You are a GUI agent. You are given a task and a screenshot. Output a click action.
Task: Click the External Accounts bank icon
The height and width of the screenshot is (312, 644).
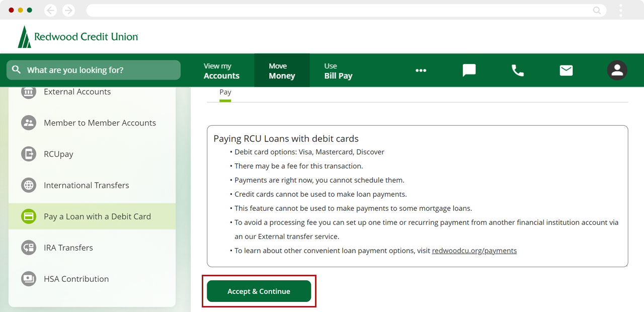pyautogui.click(x=29, y=92)
